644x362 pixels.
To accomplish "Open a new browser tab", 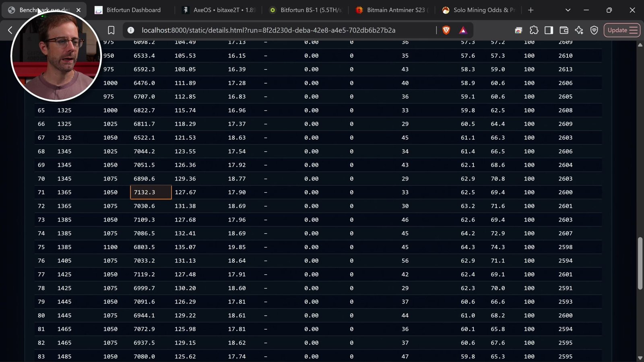I will [x=531, y=10].
